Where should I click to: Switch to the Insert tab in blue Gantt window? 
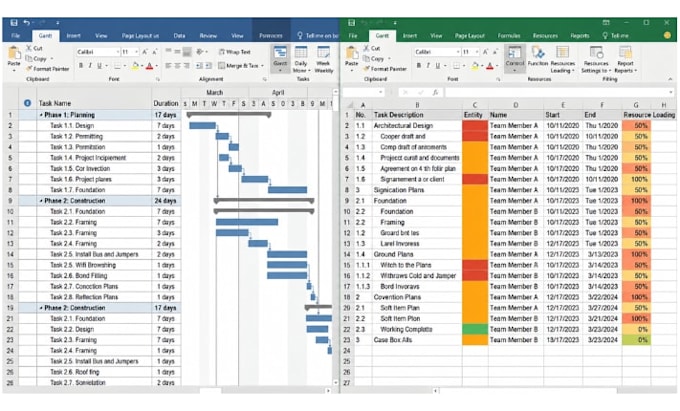tap(73, 36)
